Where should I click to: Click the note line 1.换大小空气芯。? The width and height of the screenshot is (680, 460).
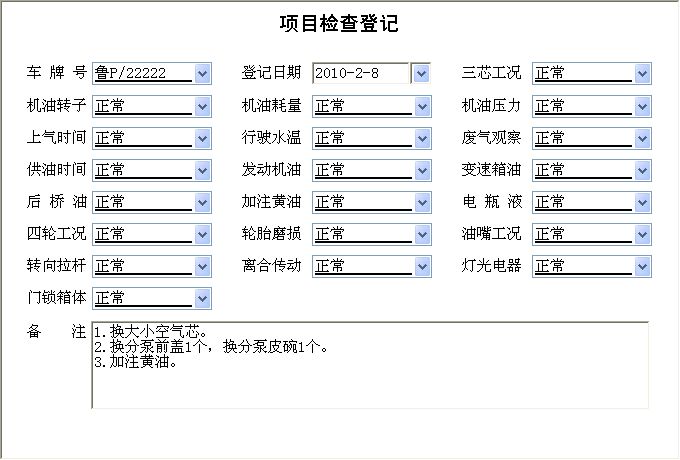(x=150, y=332)
